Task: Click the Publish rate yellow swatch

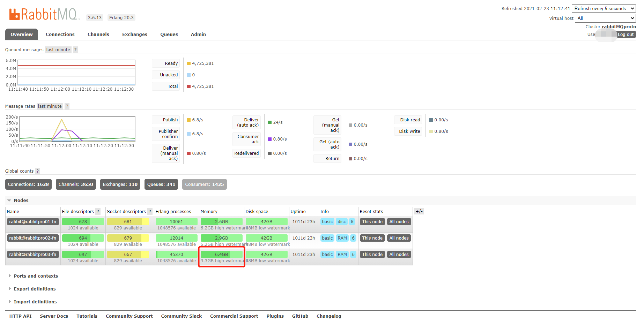Action: point(189,120)
